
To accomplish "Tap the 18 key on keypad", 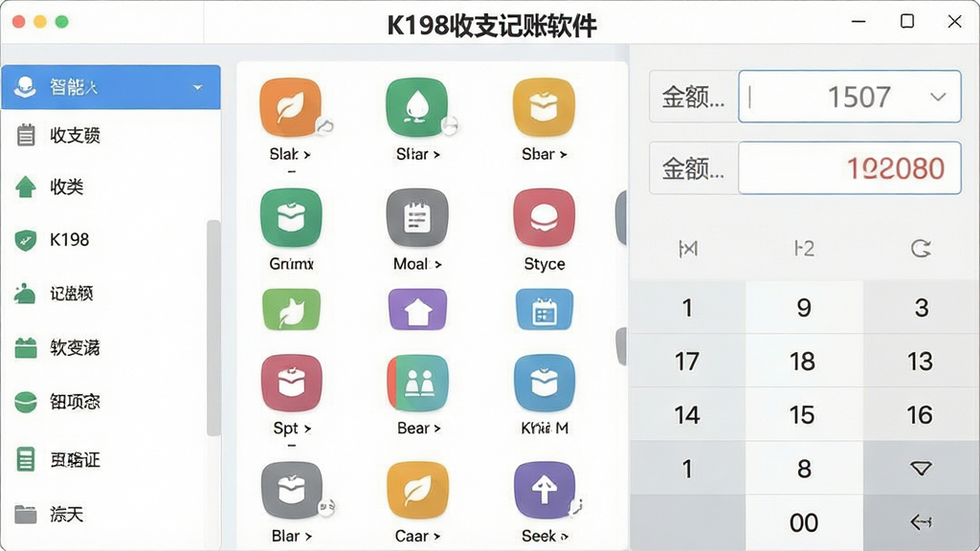I will (x=804, y=361).
